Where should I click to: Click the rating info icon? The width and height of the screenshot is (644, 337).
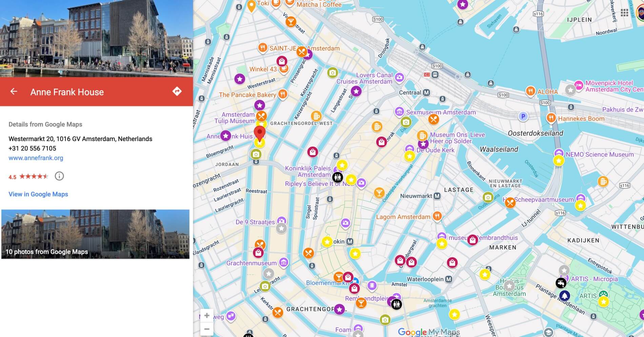[x=59, y=176]
